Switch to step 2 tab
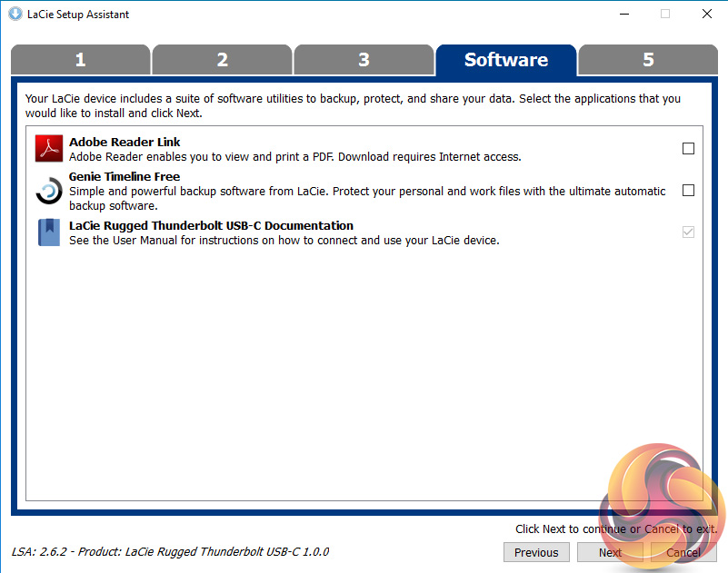The width and height of the screenshot is (728, 573). point(223,59)
